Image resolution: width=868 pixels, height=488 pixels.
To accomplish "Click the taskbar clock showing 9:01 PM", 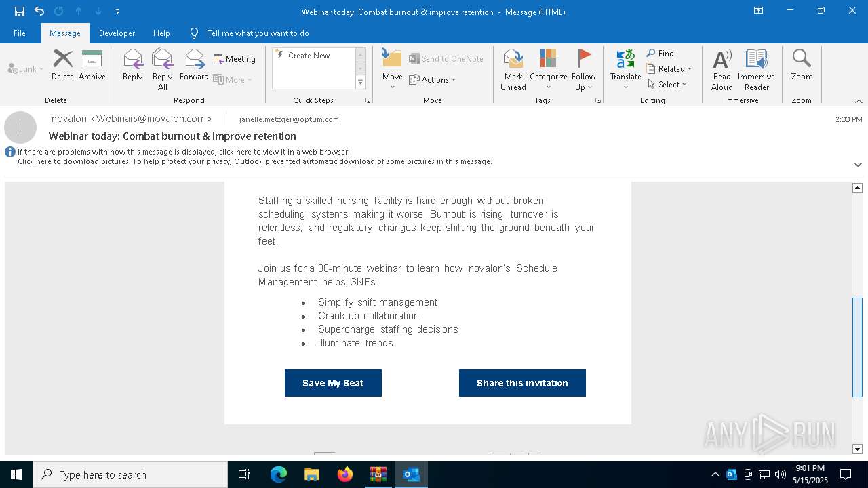I will [x=810, y=474].
